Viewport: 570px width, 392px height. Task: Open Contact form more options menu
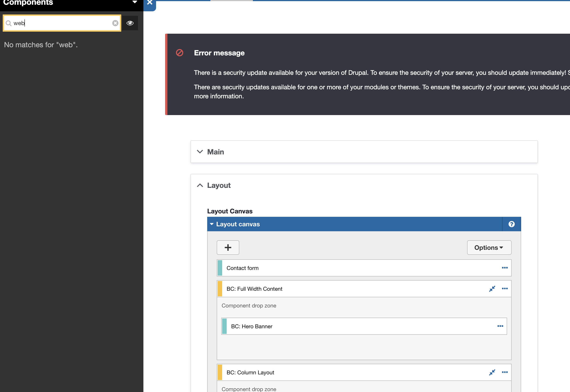pos(505,268)
